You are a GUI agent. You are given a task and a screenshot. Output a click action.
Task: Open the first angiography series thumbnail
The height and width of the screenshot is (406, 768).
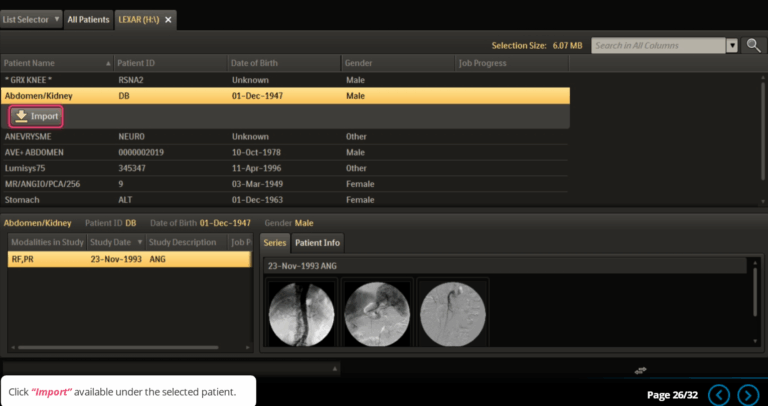tap(302, 314)
